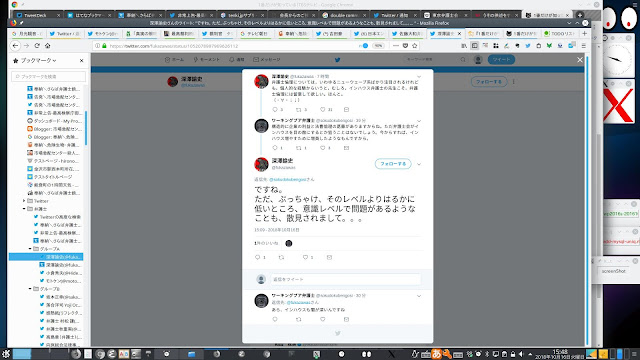Click フォローする button in the tweet dialog
Image resolution: width=640 pixels, height=360 pixels.
point(393,164)
